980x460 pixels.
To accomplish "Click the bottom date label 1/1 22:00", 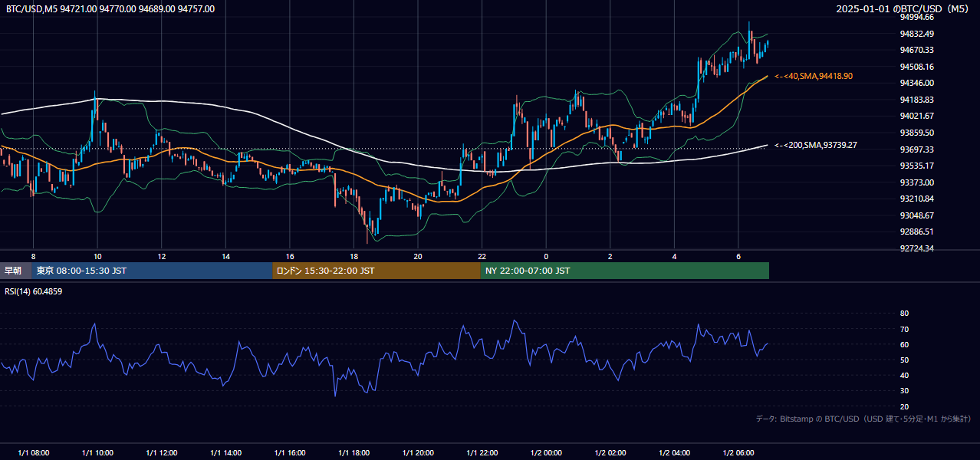I will (x=482, y=453).
